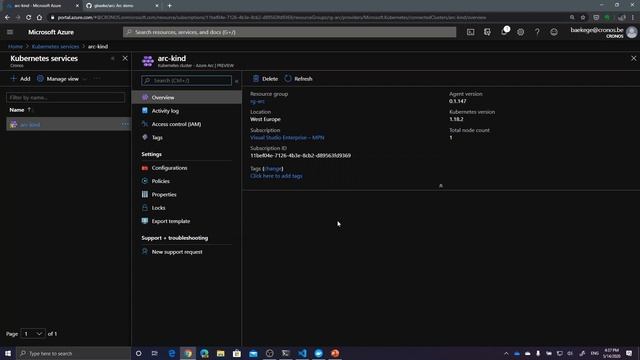Image resolution: width=640 pixels, height=360 pixels.
Task: Switch to the arc-kind Microsoft Azure tab
Action: click(41, 6)
